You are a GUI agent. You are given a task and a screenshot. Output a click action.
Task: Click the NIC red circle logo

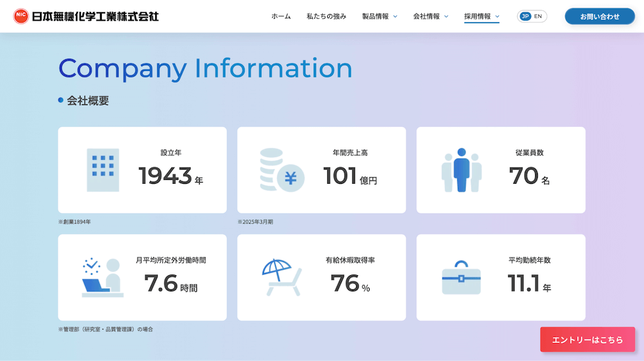(x=21, y=16)
